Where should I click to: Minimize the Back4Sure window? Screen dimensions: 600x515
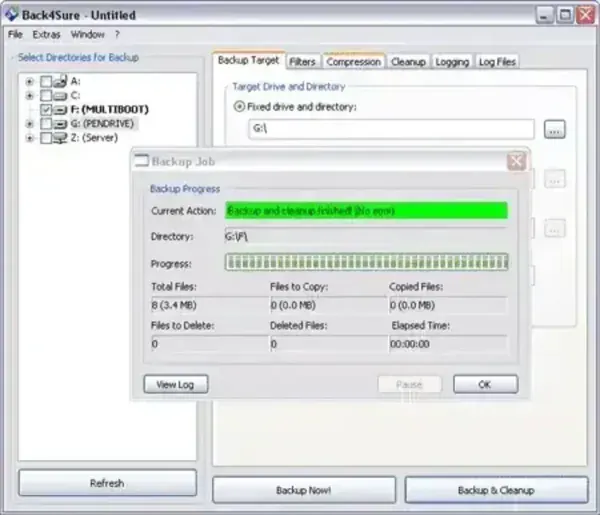[544, 15]
